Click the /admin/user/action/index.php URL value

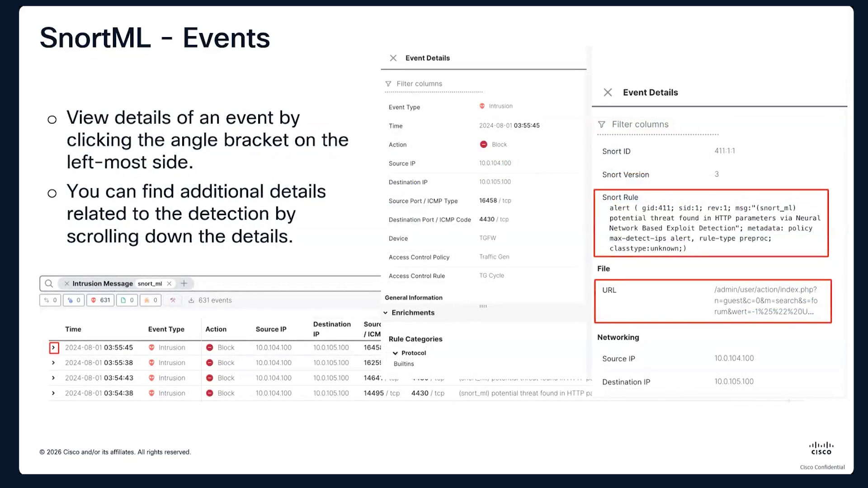[766, 300]
